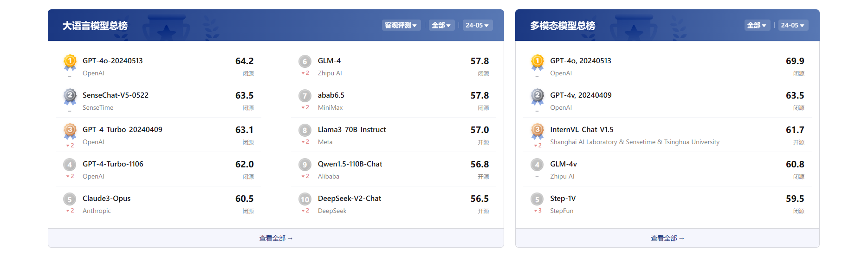Click the bronze medal icon for InternVL-Chat-V1.5
Viewport: 868px width, 259px height.
537,130
